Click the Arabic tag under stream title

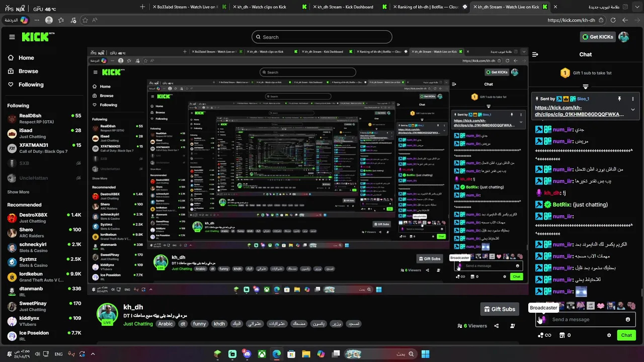click(166, 324)
